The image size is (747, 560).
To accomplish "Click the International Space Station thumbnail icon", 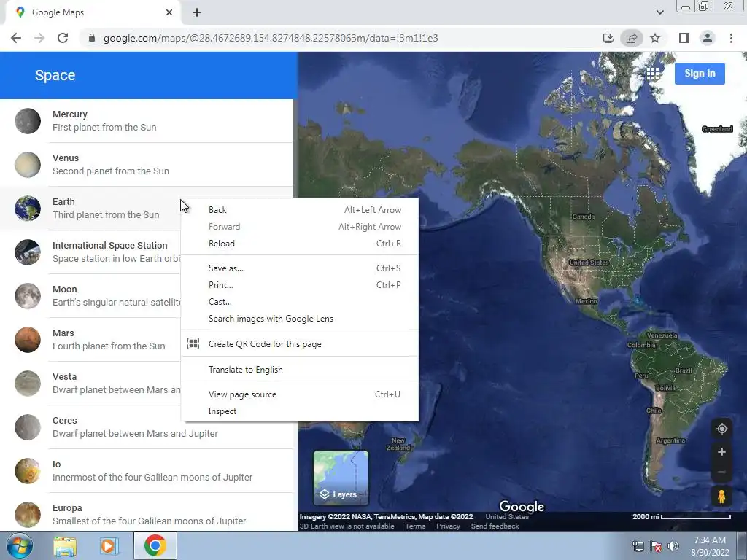I will tap(28, 252).
